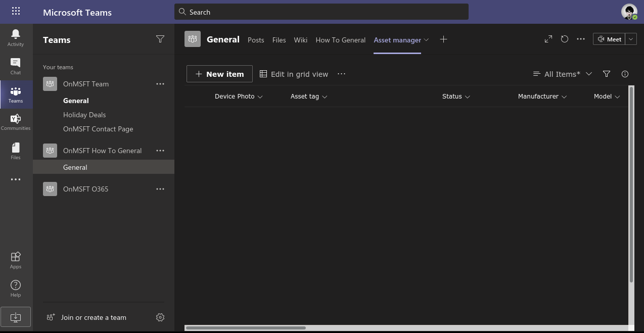644x333 pixels.
Task: Open the All Items view dropdown
Action: click(562, 74)
